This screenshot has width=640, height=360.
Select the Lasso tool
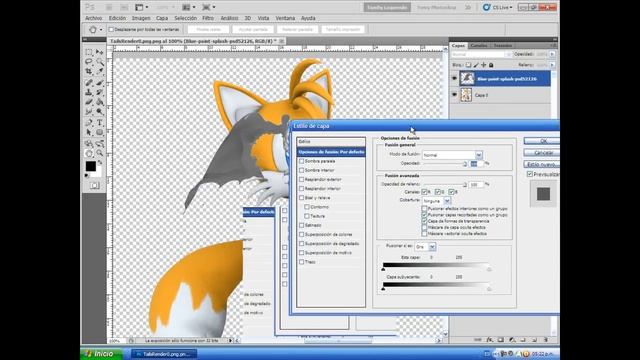pyautogui.click(x=89, y=62)
